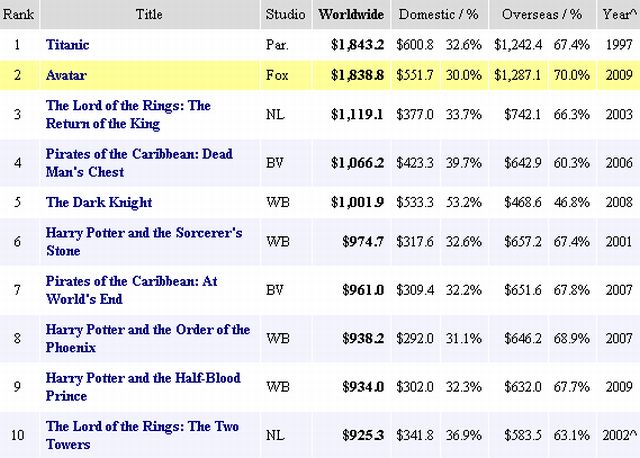Select The Dark Knight link

pyautogui.click(x=99, y=202)
